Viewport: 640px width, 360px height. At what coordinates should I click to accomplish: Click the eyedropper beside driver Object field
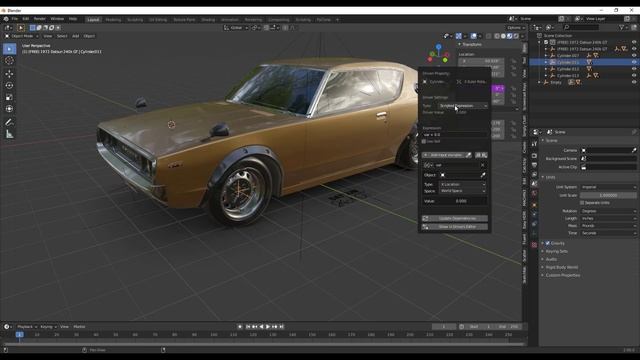coord(483,175)
